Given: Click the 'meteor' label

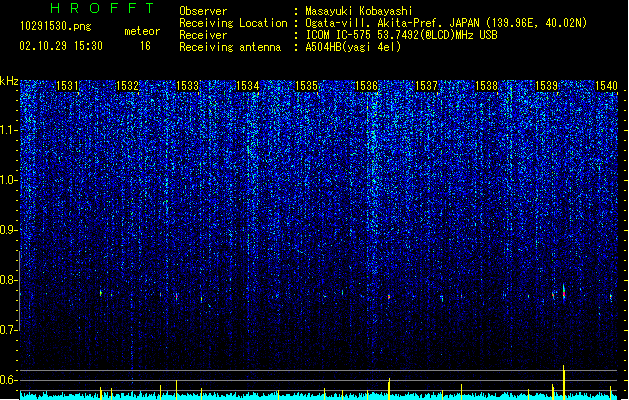Looking at the screenshot, I should [x=142, y=31].
